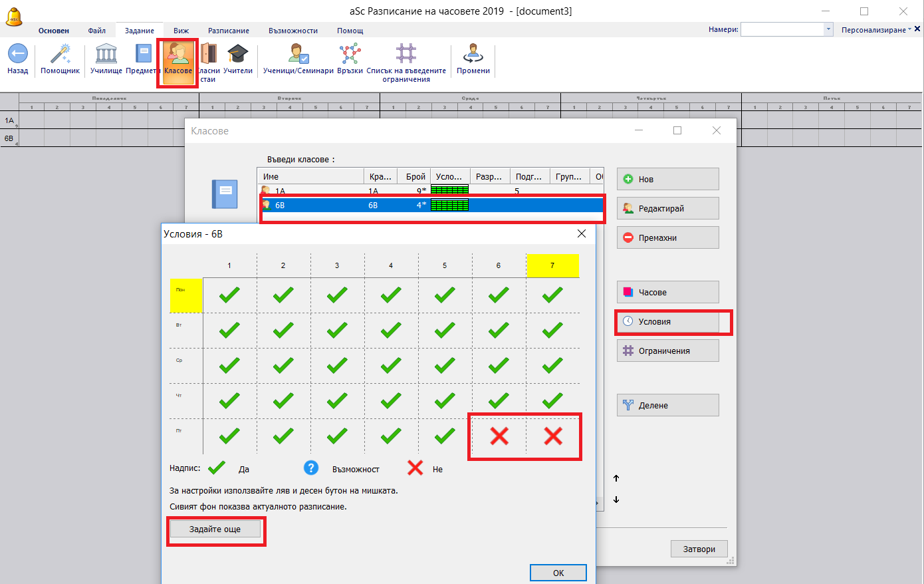Open the Учители teachers icon
The width and height of the screenshot is (924, 584).
(237, 55)
